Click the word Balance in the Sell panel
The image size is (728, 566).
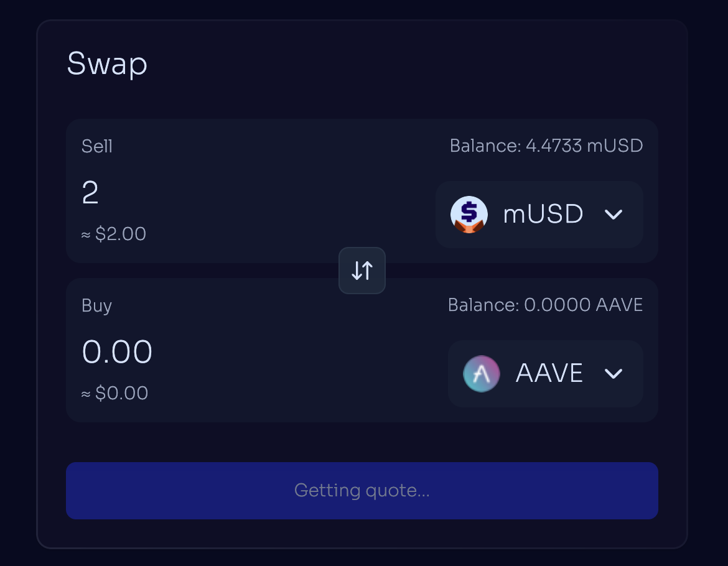pos(484,146)
